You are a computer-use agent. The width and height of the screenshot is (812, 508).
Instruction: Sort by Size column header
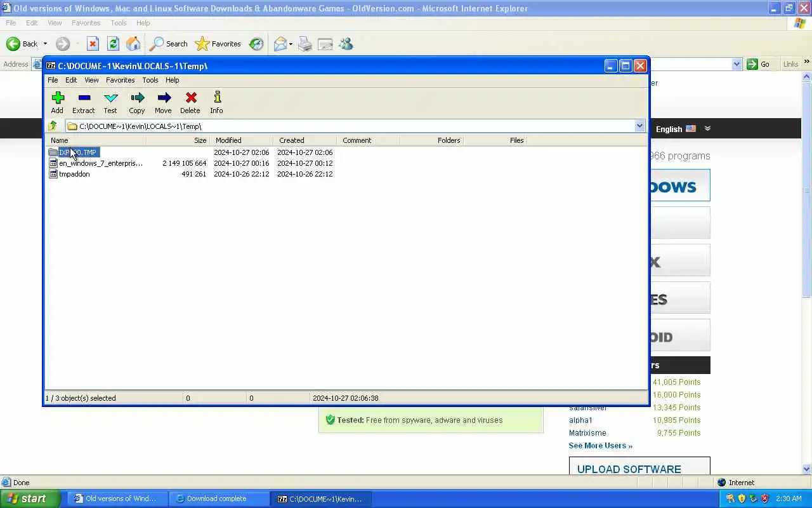[178, 140]
